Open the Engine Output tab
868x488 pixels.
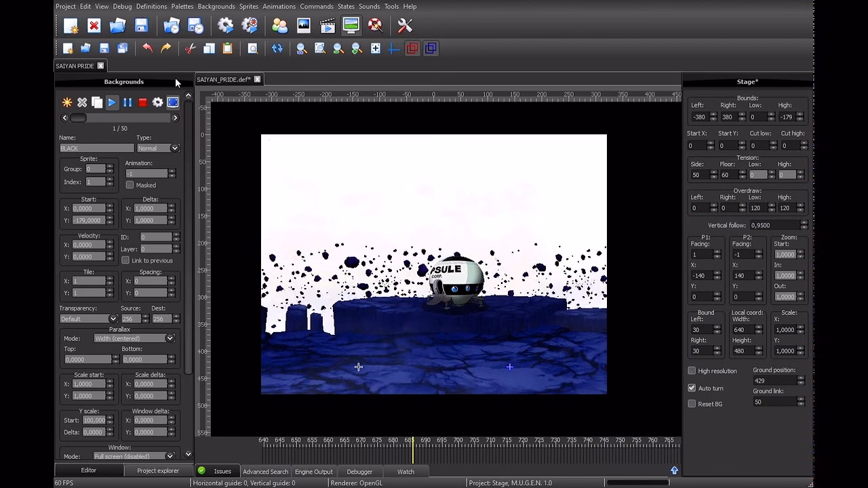click(x=314, y=472)
